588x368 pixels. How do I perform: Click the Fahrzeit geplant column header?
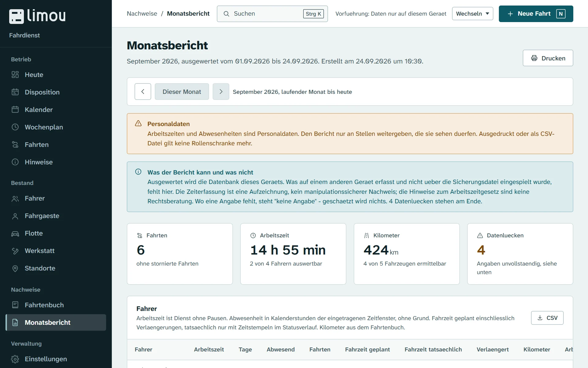tap(367, 350)
